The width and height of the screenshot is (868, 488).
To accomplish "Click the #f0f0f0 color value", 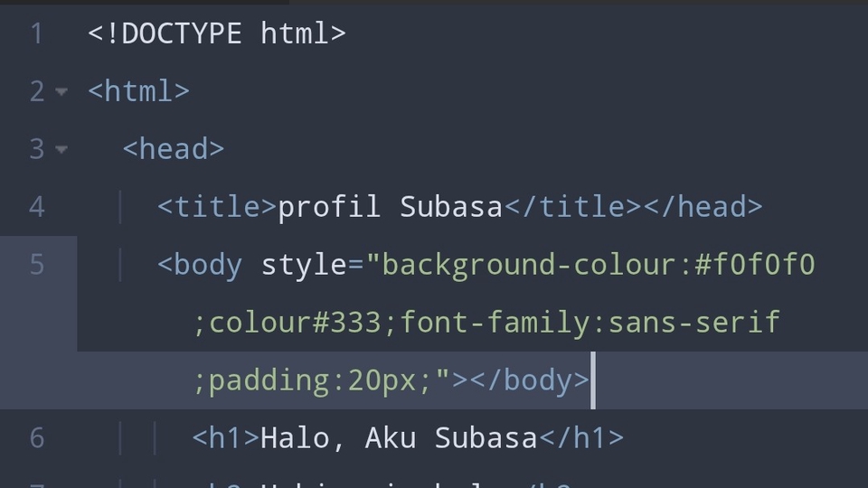I will [755, 265].
